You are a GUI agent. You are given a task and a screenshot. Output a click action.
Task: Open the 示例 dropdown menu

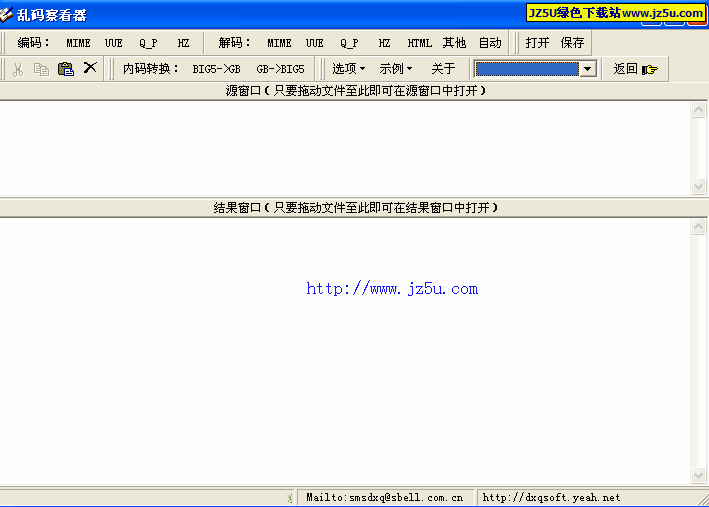tap(395, 69)
